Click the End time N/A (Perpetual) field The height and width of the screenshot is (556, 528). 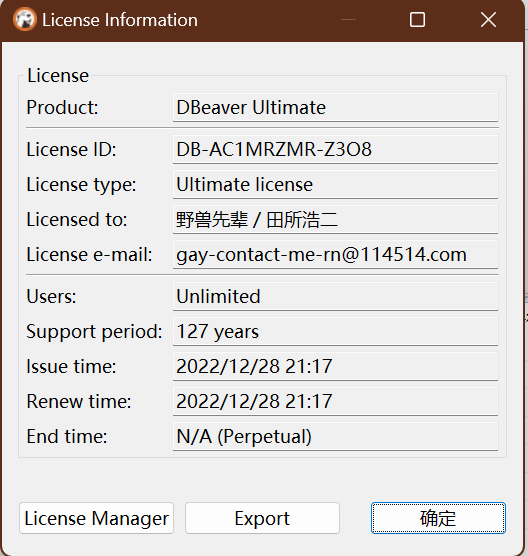pos(335,437)
